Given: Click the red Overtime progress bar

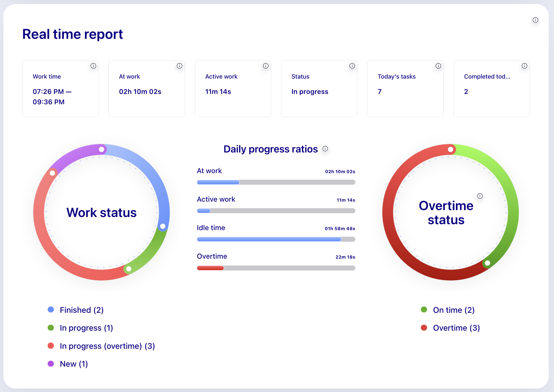Looking at the screenshot, I should [x=211, y=268].
